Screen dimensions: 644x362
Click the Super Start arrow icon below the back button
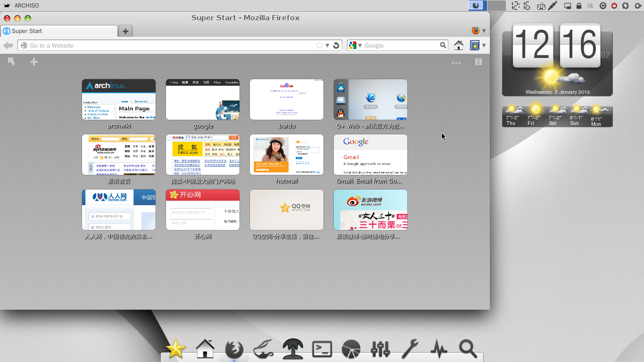tap(11, 61)
